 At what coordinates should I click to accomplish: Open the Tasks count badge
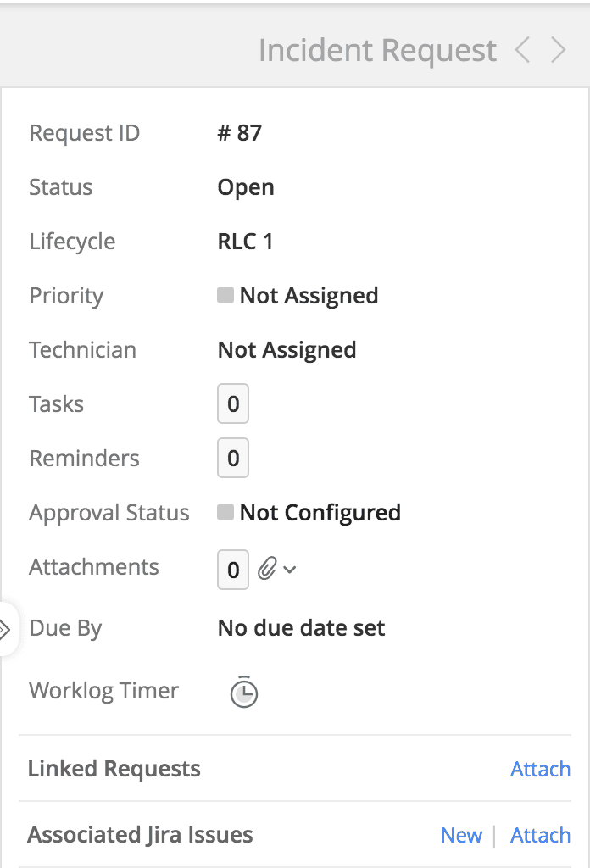233,404
